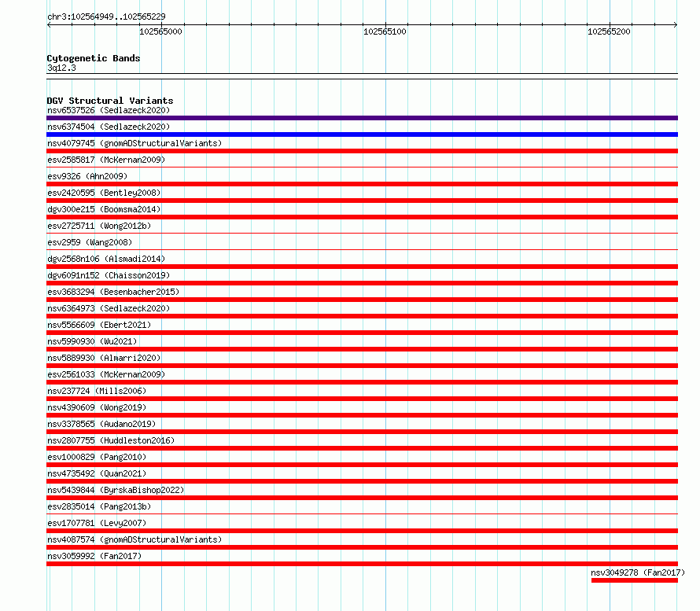Click the ruler's right arrow end

click(676, 25)
